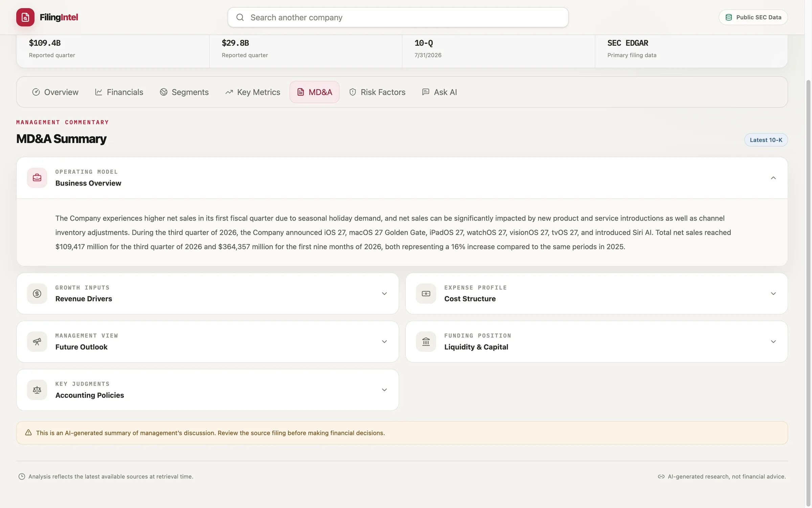This screenshot has height=508, width=812.
Task: Collapse the Business Overview section
Action: point(773,178)
